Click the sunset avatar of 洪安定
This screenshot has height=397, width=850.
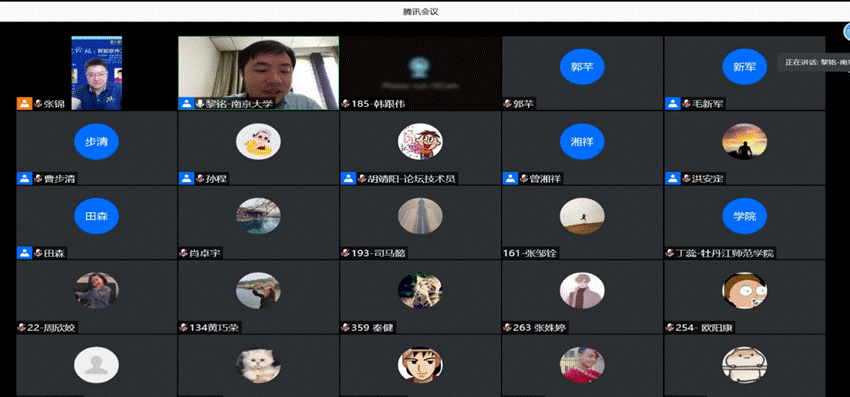point(744,142)
